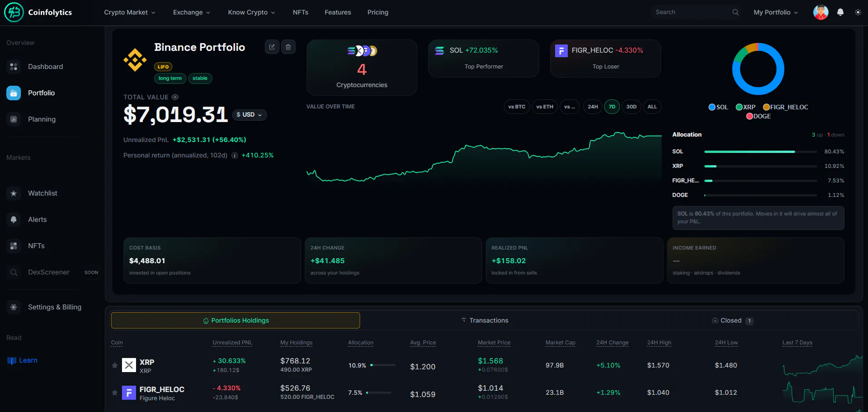Switch to the Transactions tab

point(484,320)
